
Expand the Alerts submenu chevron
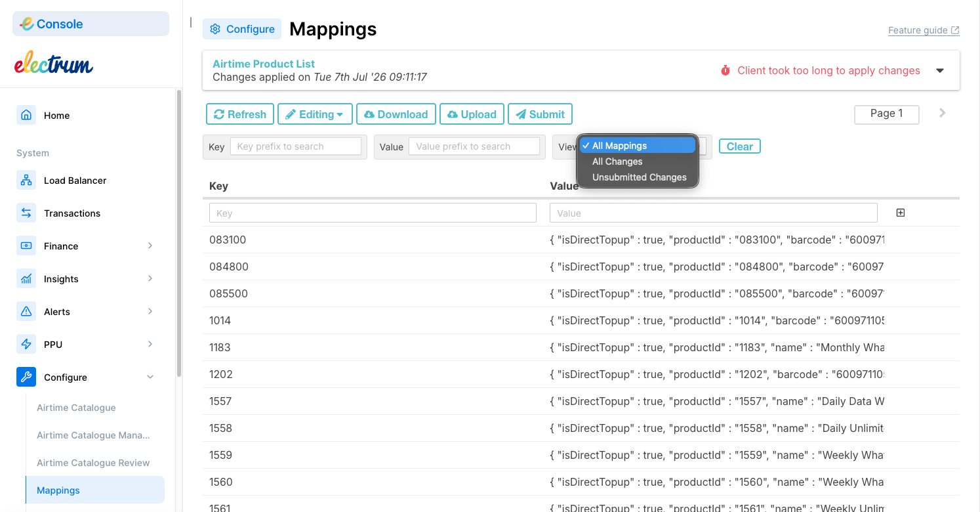[x=150, y=311]
